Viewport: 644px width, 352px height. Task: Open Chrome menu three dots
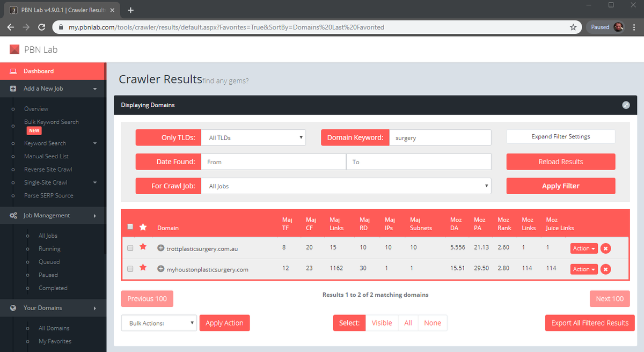[634, 27]
